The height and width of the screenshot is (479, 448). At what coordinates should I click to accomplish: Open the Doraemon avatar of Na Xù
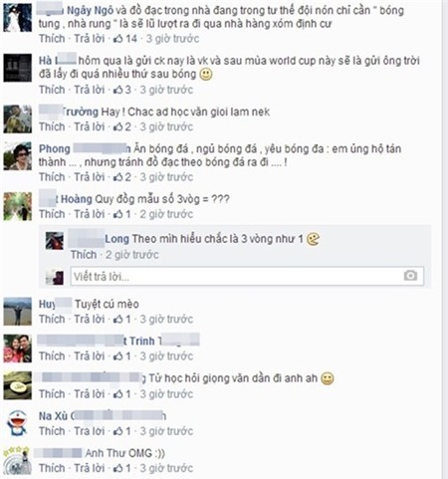18,423
